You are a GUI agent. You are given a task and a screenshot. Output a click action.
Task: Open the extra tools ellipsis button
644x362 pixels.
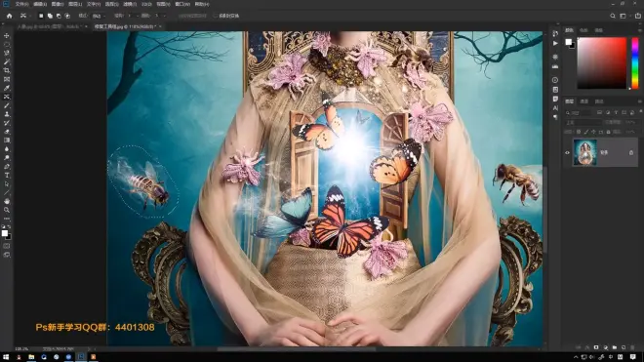(7, 219)
